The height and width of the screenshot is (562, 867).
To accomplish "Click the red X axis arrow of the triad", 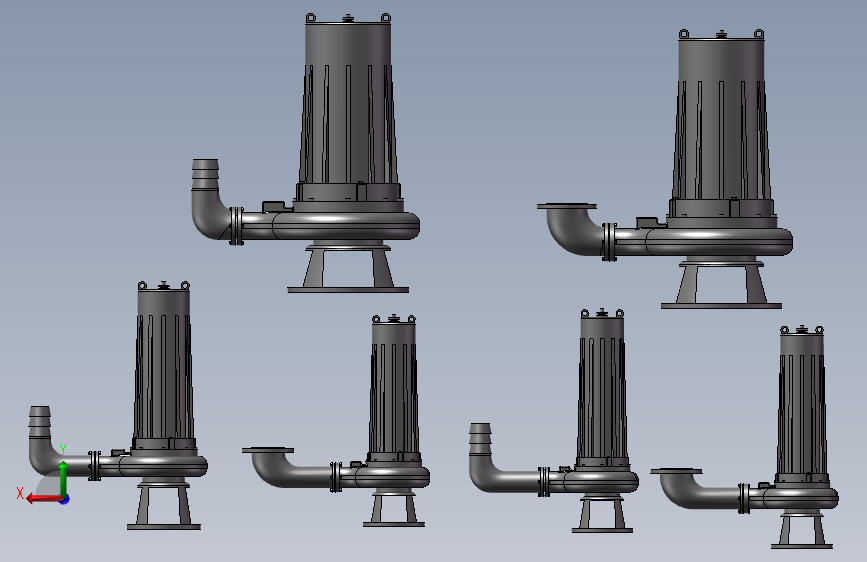I will click(x=45, y=499).
